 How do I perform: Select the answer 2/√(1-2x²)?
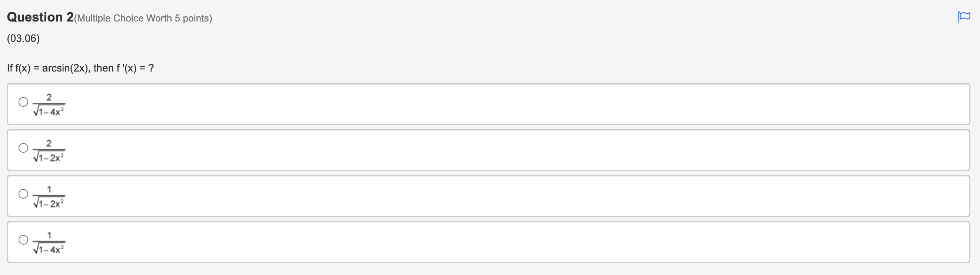coord(23,148)
